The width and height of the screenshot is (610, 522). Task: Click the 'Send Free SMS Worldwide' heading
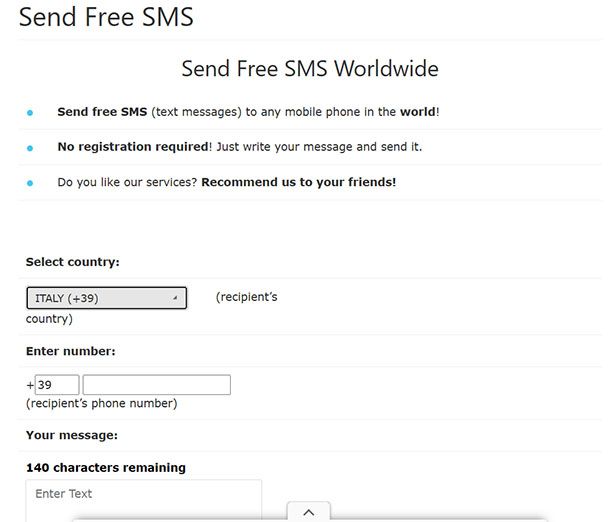310,69
